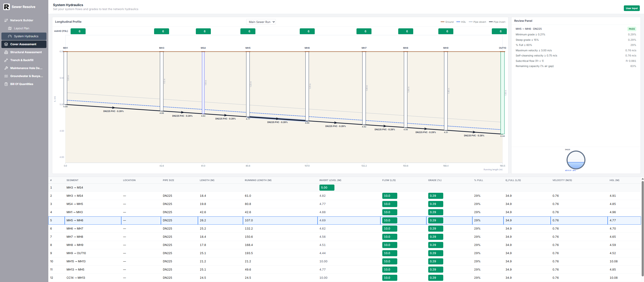
Task: Click the Ground legend entry
Action: click(447, 22)
